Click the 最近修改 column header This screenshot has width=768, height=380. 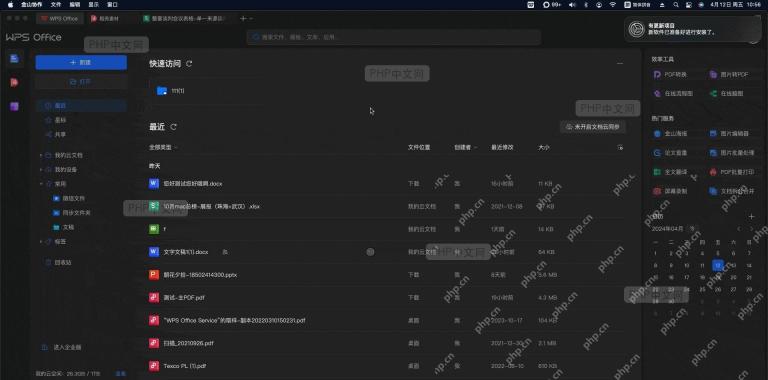point(502,147)
